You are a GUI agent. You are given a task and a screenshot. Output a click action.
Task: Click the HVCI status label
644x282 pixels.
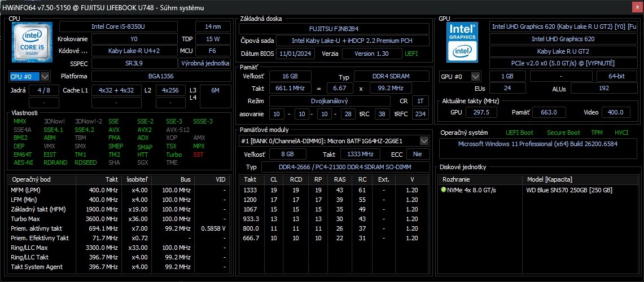(x=623, y=133)
